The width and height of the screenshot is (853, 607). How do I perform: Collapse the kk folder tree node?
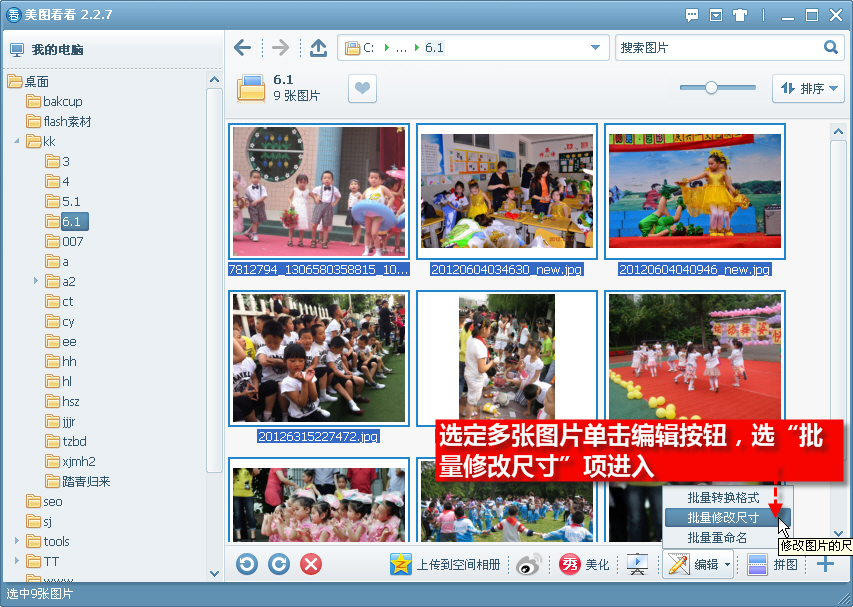click(16, 141)
